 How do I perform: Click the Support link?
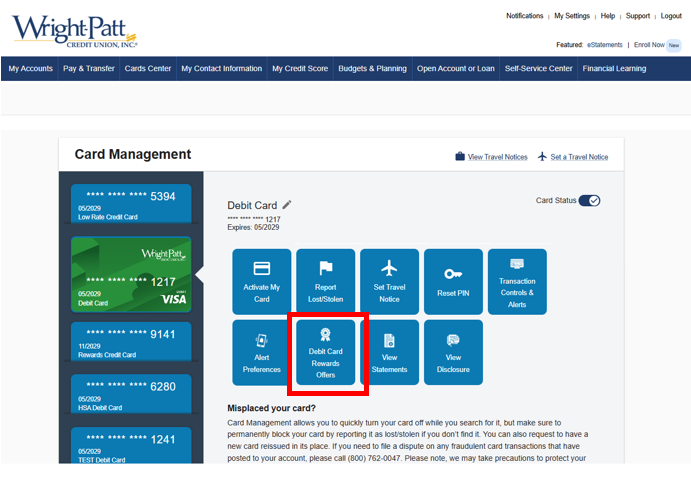click(638, 16)
